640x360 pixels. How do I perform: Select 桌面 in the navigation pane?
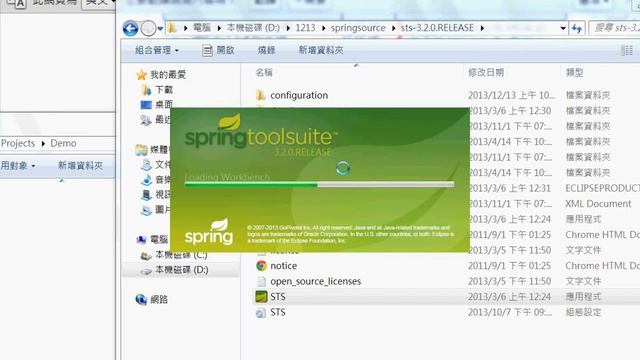click(164, 104)
